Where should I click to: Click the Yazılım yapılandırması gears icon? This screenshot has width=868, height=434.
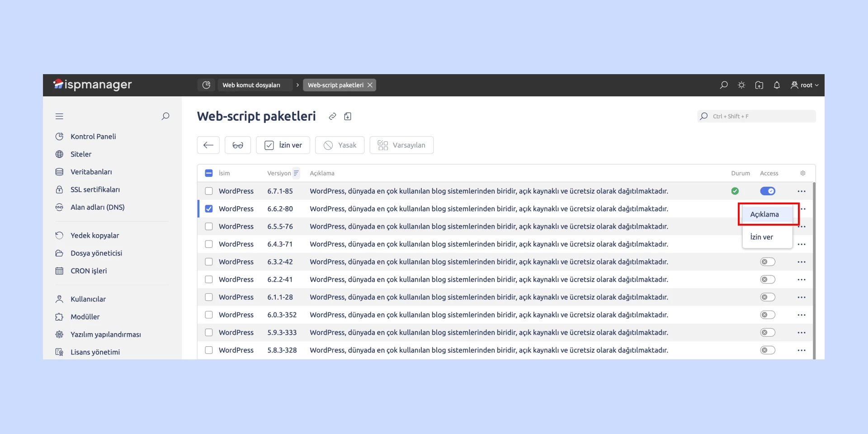pyautogui.click(x=59, y=335)
